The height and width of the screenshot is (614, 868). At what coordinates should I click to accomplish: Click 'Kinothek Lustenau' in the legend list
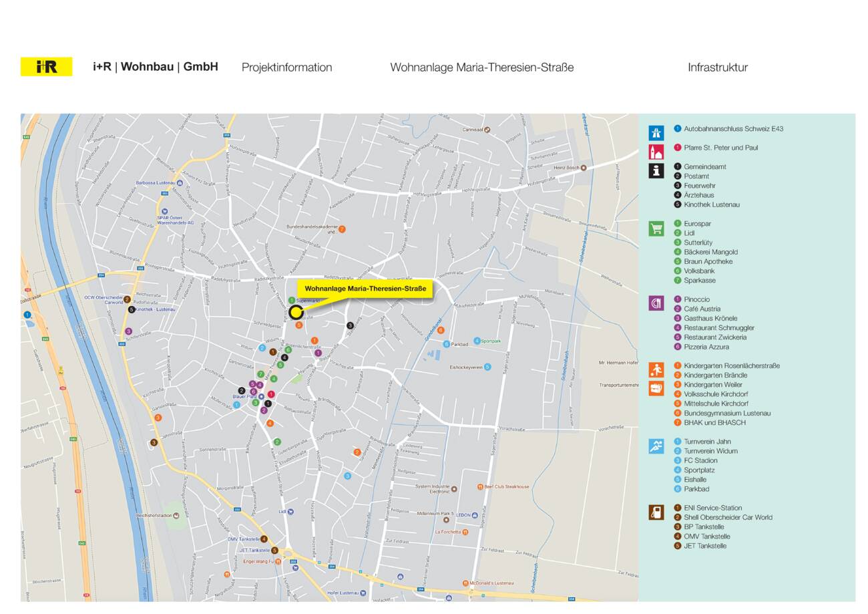[x=711, y=204]
